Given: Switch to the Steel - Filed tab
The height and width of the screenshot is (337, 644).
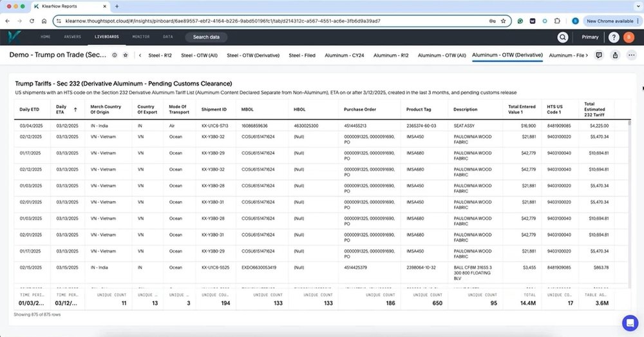Looking at the screenshot, I should pos(302,55).
